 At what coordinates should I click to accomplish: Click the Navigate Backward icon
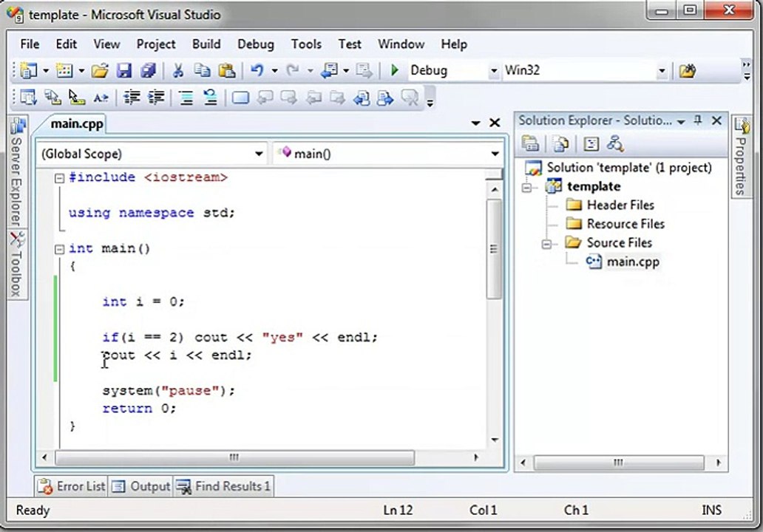[329, 71]
